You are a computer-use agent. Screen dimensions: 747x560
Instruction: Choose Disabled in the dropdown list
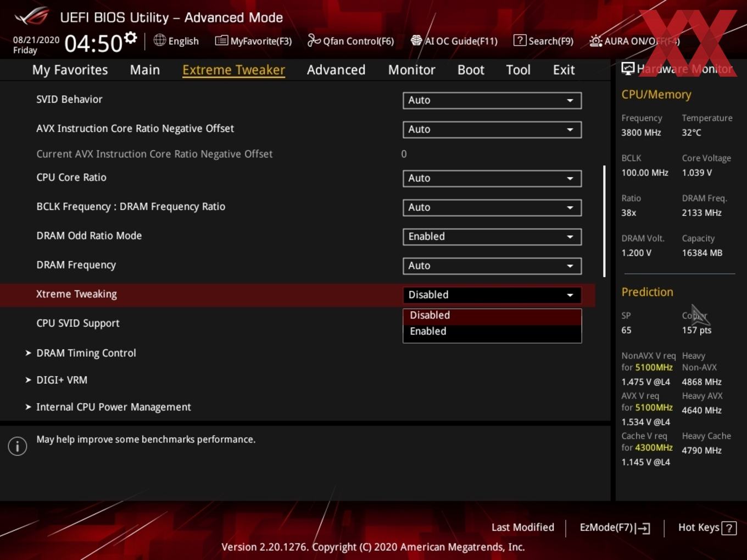[x=492, y=316]
